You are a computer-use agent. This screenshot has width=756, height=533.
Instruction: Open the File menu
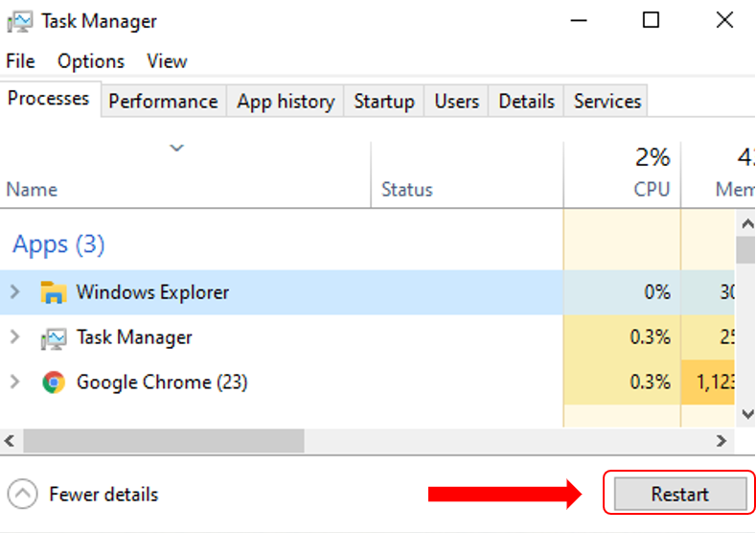[20, 61]
